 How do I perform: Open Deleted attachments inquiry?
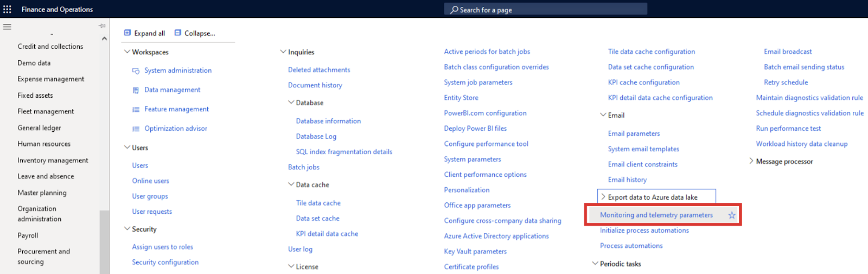coord(319,70)
